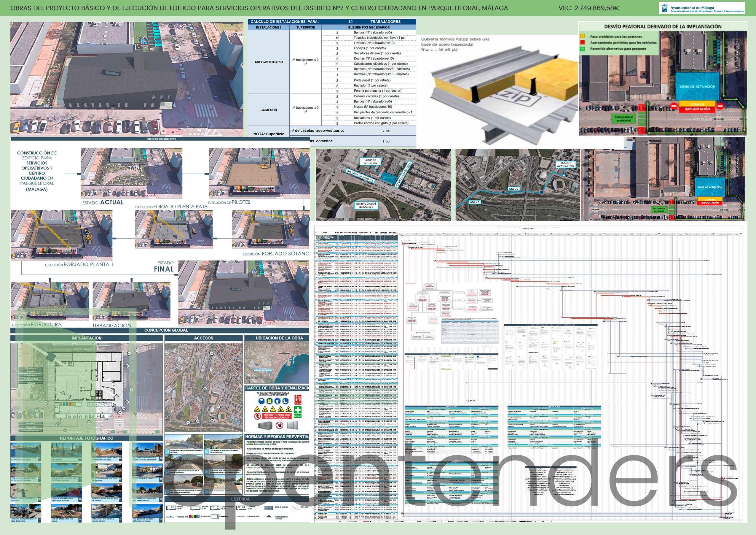This screenshot has height=535, width=756.
Task: Select the PROCESO CONSTRUCTIVO section header
Action: [x=161, y=139]
